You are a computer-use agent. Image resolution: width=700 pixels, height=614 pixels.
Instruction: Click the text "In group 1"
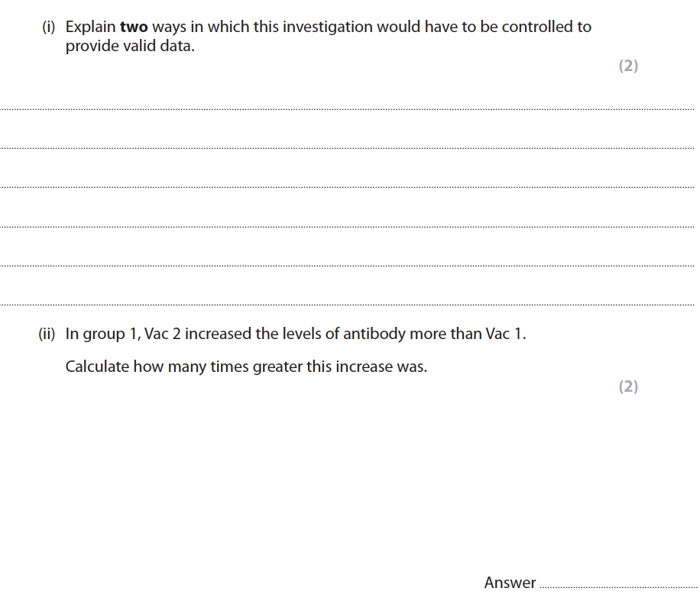tap(95, 334)
